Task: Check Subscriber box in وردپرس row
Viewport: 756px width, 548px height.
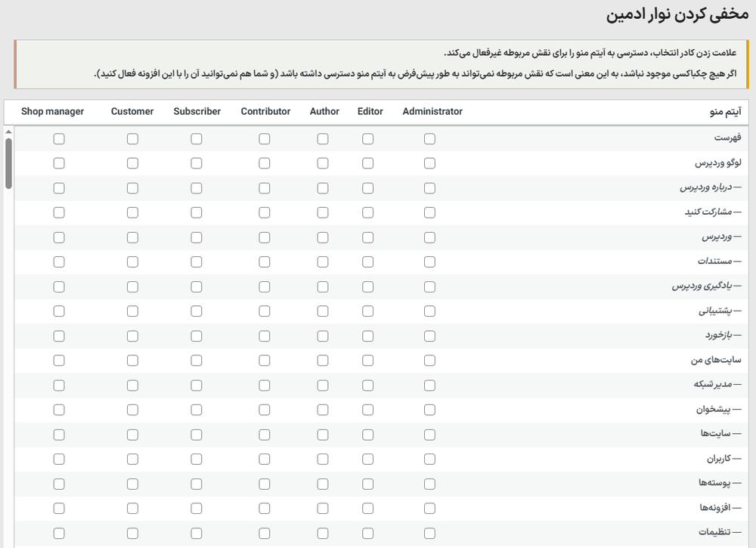Action: pyautogui.click(x=197, y=237)
